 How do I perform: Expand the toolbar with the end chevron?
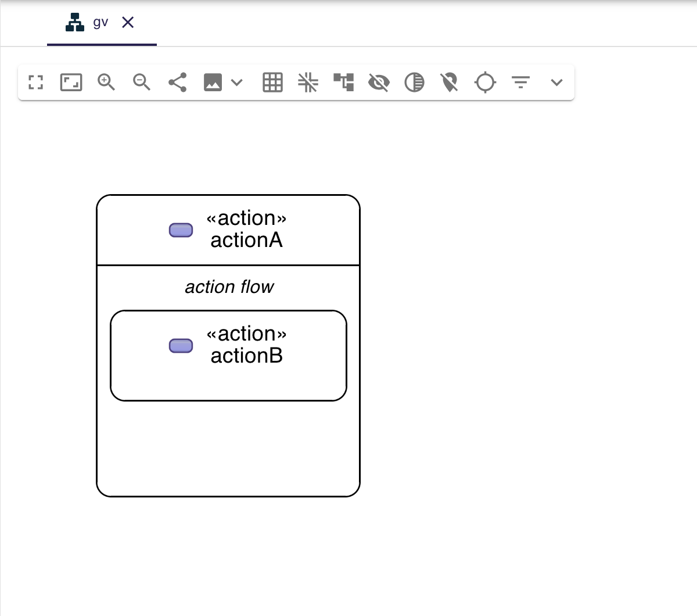click(x=556, y=83)
